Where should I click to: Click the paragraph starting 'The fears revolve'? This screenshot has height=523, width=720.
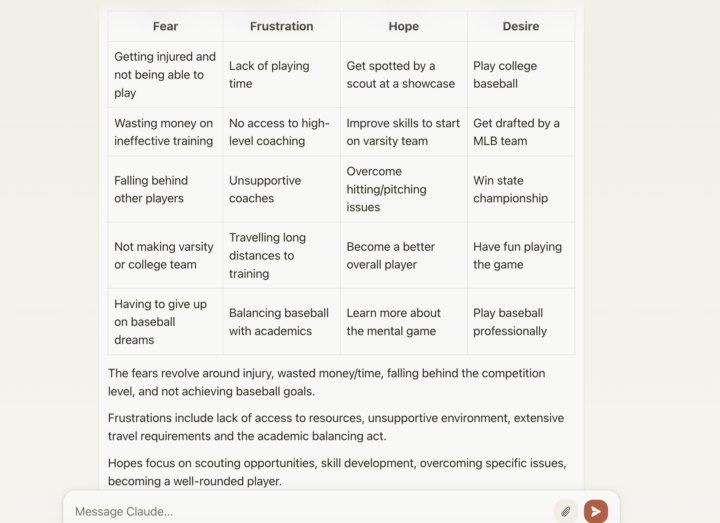click(x=327, y=382)
